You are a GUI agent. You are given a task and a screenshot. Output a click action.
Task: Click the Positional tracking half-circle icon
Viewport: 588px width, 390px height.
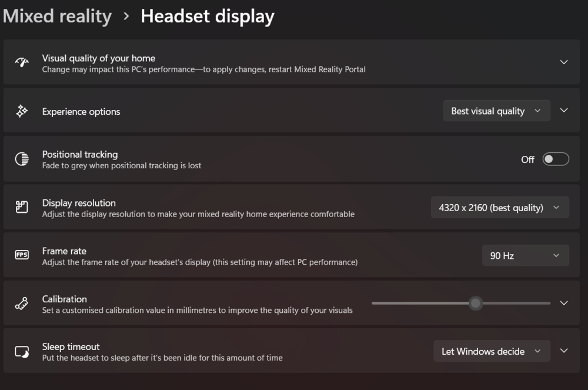22,159
